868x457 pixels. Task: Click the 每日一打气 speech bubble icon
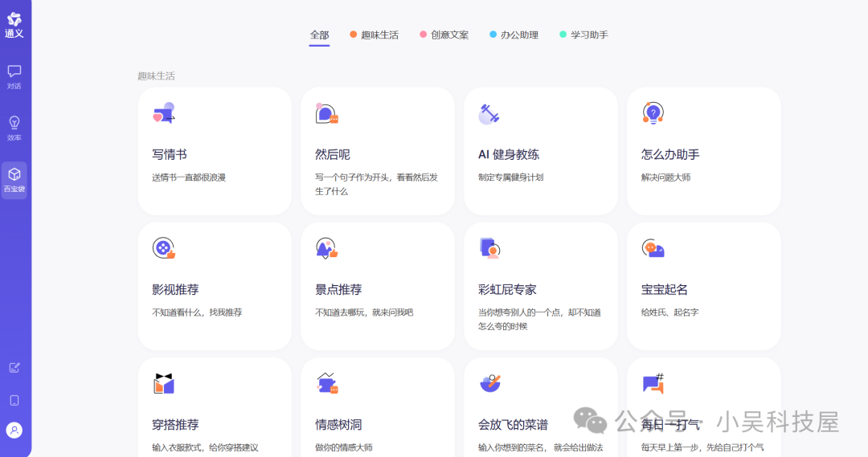(653, 383)
